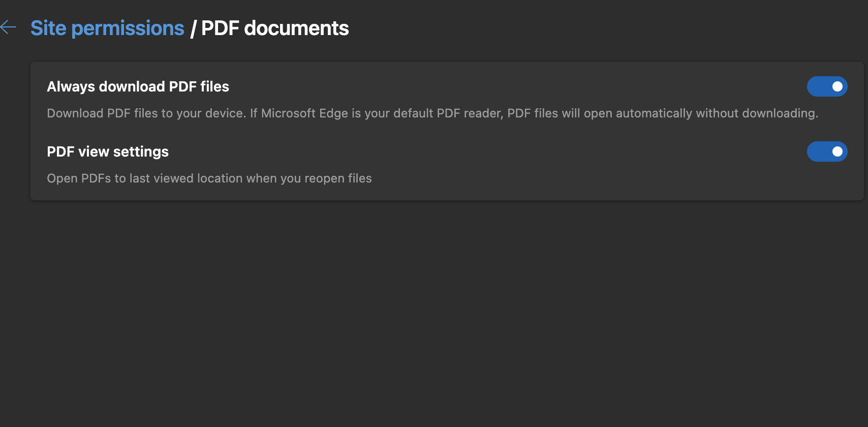The width and height of the screenshot is (868, 427).
Task: Click the Download PDF files description text
Action: point(432,113)
